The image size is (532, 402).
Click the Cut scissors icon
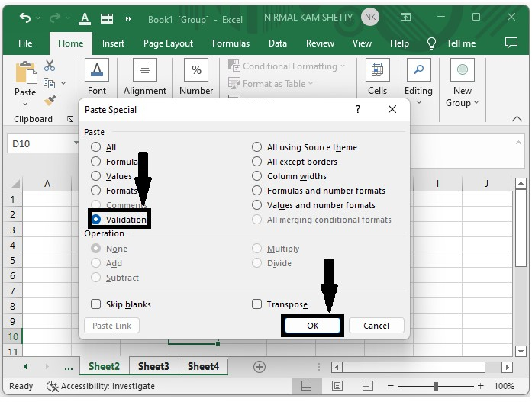[x=50, y=66]
